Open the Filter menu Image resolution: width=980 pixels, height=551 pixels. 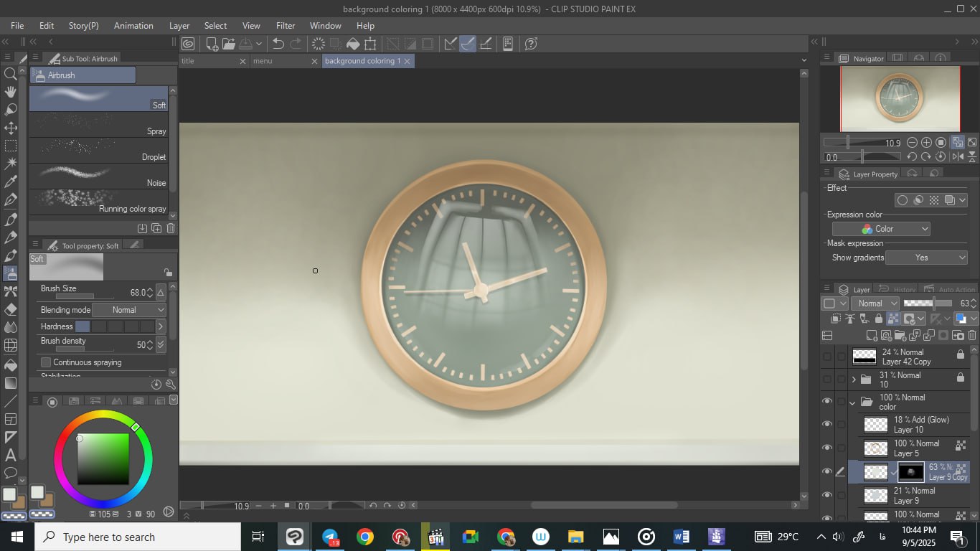286,25
